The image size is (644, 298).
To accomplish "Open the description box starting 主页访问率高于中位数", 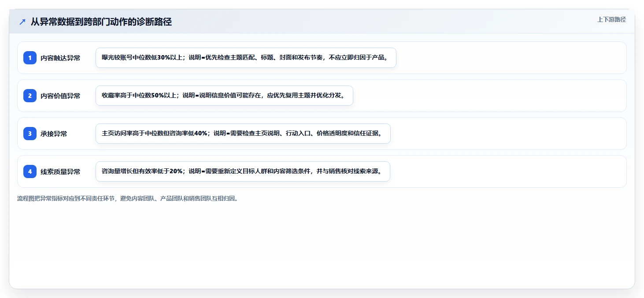I will 243,134.
